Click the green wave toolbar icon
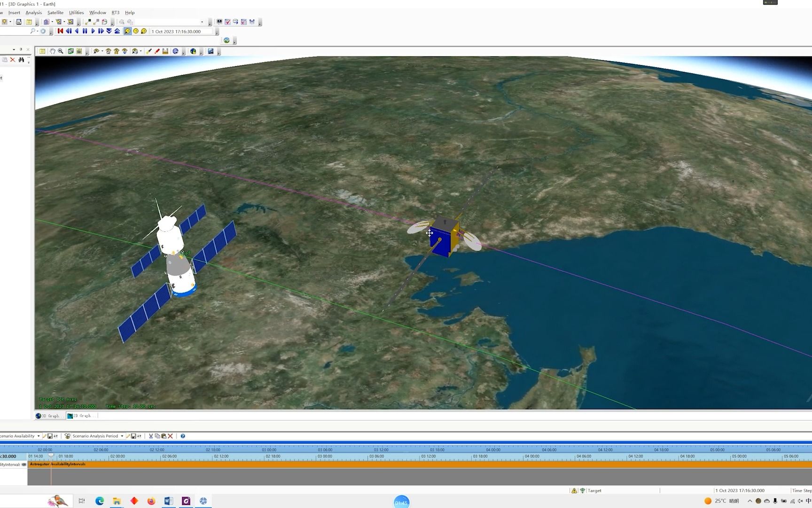 (227, 40)
